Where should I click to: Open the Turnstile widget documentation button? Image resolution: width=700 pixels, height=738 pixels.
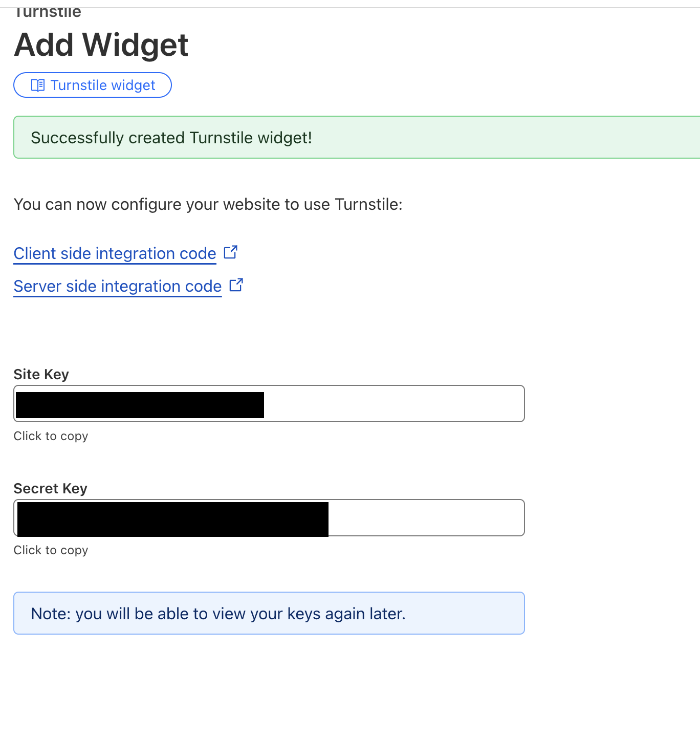[x=93, y=85]
